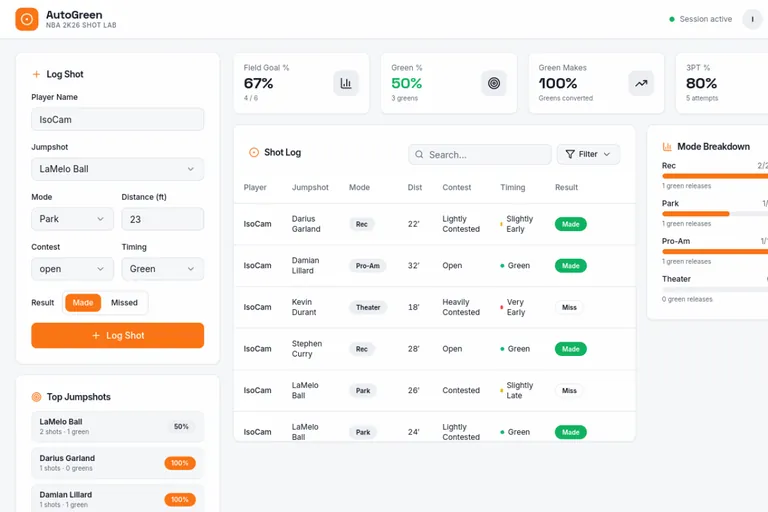The width and height of the screenshot is (768, 512).
Task: Click Heavily Contested cell
Action: click(x=461, y=307)
